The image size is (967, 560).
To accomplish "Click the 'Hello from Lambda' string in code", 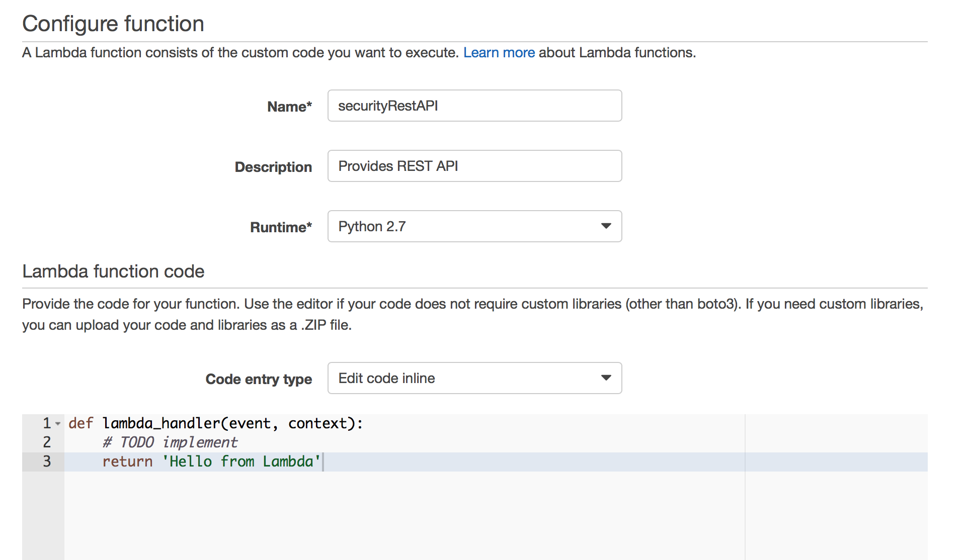I will click(241, 461).
